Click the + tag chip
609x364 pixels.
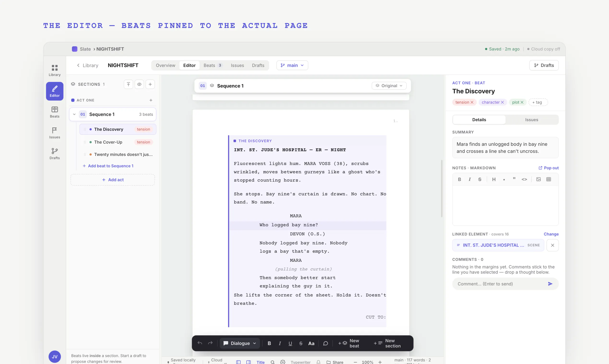point(538,102)
